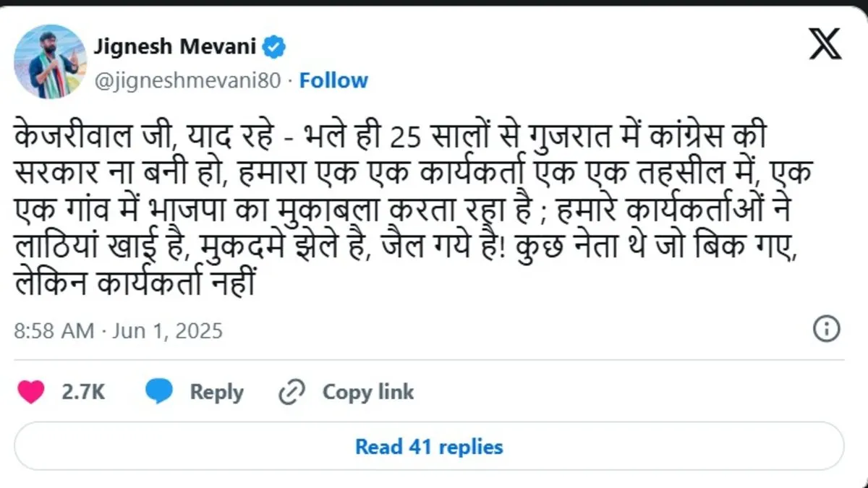Click the heart to unlike the tweet
Screen dimensions: 868x488
[32, 391]
